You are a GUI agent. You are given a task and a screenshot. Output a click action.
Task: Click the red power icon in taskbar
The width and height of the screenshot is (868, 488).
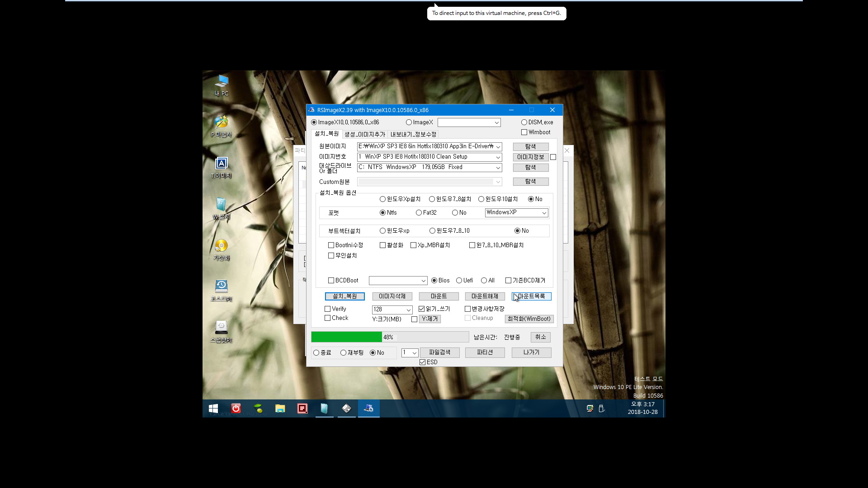(236, 408)
